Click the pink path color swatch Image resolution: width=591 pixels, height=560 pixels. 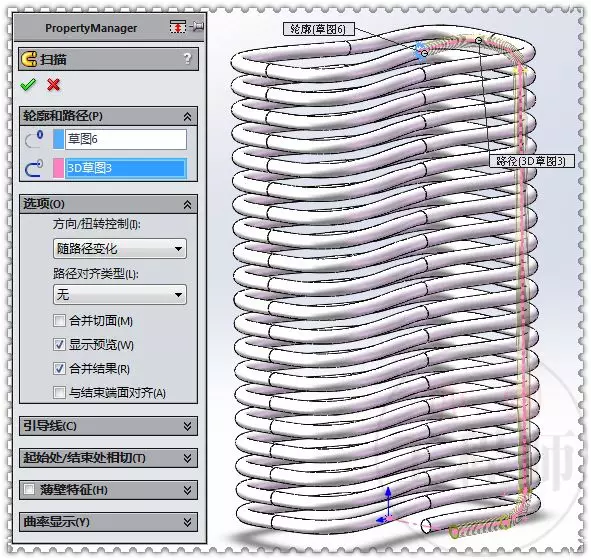58,168
